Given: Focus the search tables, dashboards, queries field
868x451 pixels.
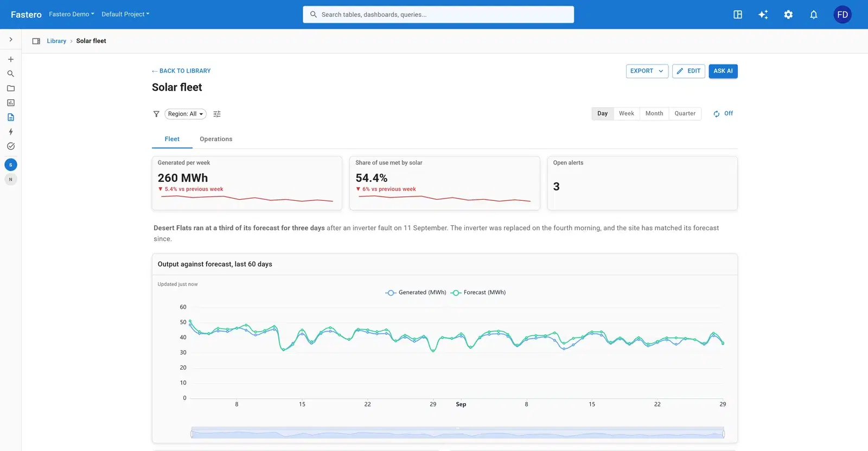Looking at the screenshot, I should click(x=438, y=15).
